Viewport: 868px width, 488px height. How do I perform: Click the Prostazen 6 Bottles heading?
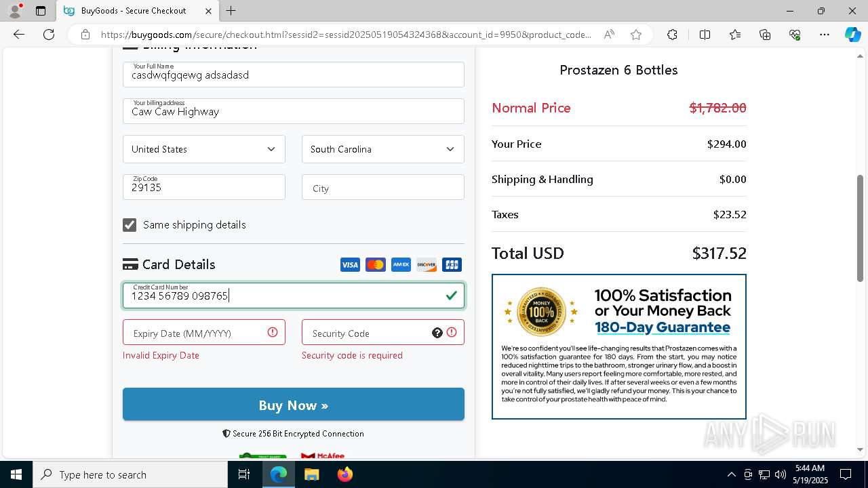tap(618, 70)
